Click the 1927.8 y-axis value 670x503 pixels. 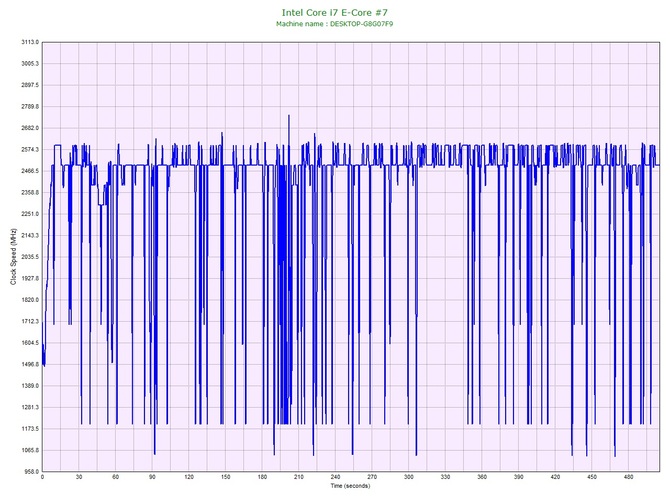30,279
